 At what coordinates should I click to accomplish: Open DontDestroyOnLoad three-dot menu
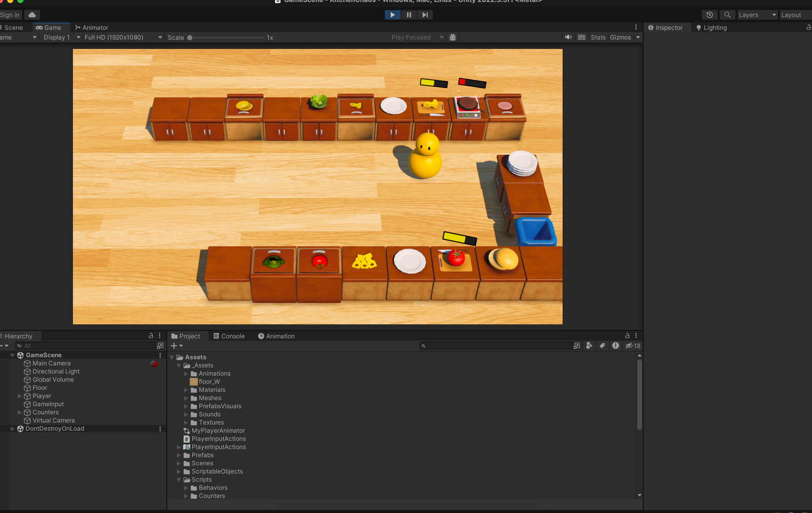(160, 429)
